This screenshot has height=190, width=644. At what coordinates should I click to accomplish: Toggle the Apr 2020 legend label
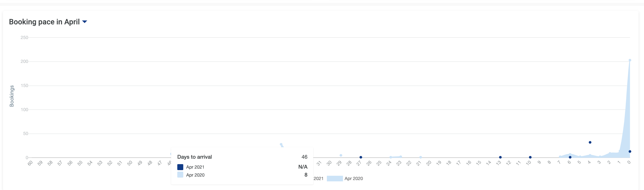click(x=353, y=179)
